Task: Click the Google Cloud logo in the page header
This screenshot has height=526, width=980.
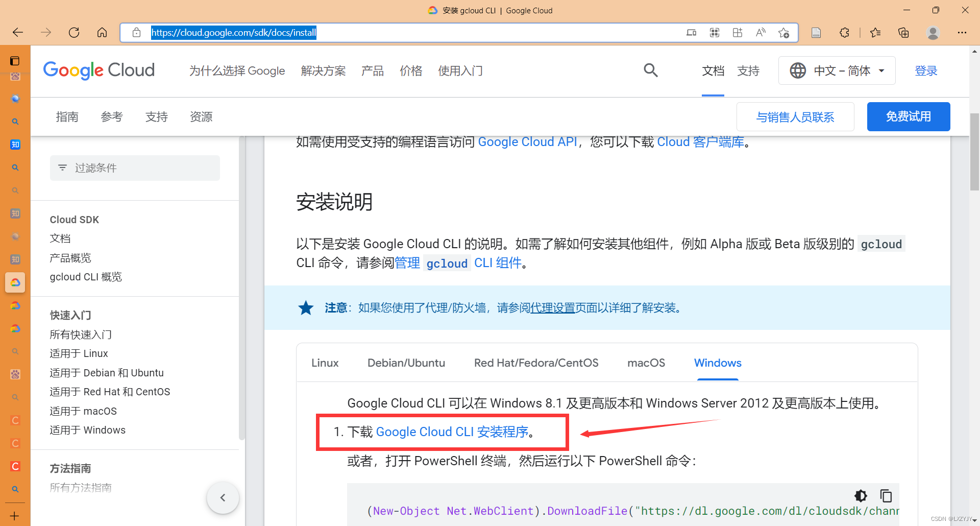Action: (99, 70)
